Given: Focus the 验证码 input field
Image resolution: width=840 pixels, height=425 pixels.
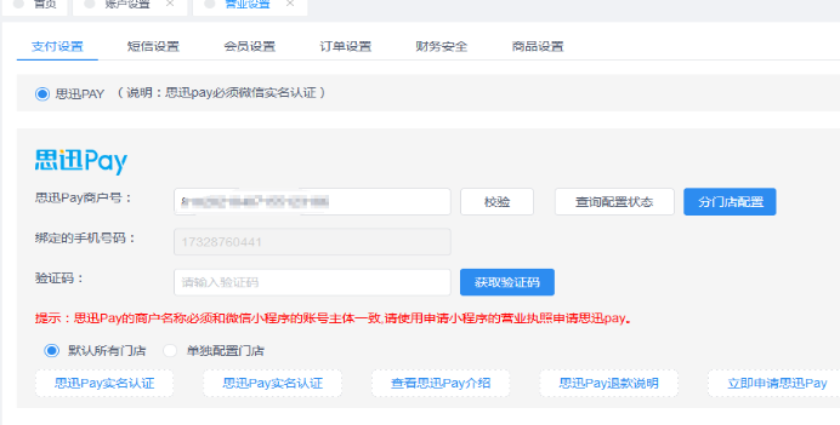Looking at the screenshot, I should [312, 282].
